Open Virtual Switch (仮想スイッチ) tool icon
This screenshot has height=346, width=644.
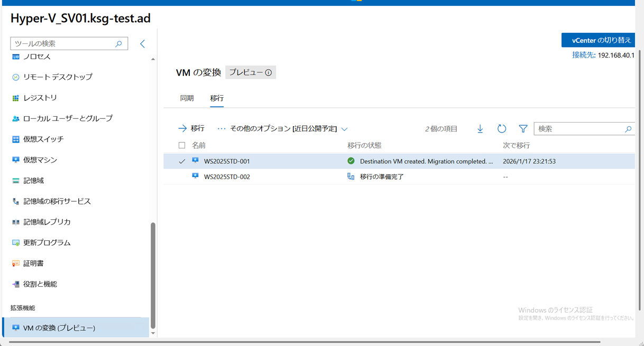pos(16,139)
